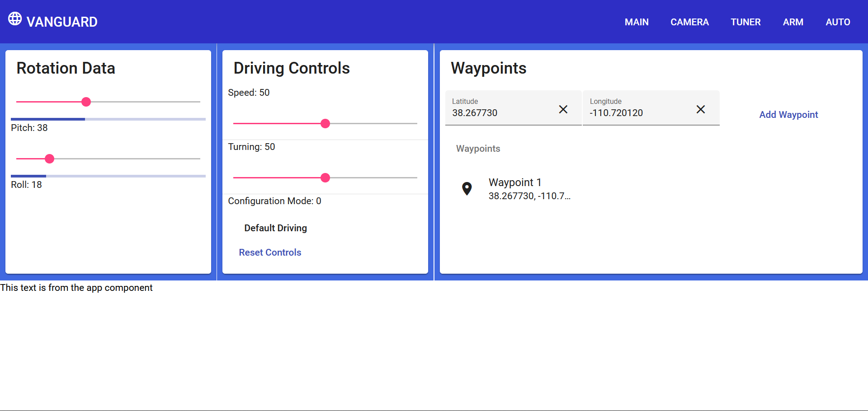Open the TUNER tab
The height and width of the screenshot is (411, 868).
coord(745,22)
